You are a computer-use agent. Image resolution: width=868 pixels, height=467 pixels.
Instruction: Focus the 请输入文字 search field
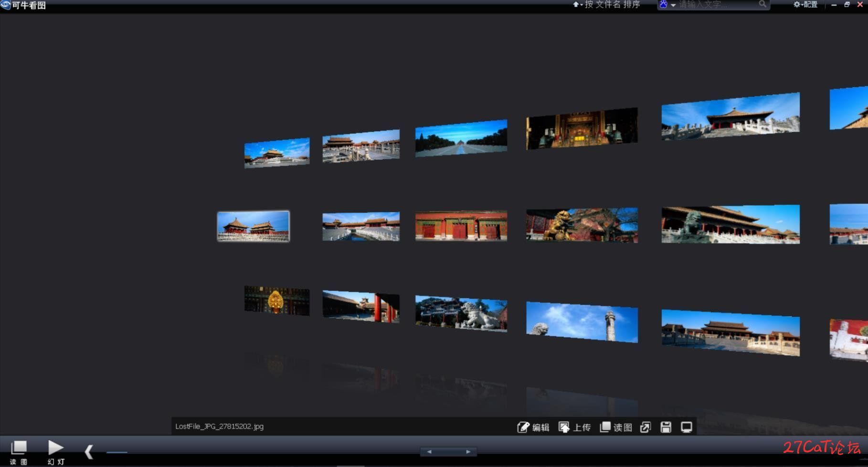click(717, 5)
